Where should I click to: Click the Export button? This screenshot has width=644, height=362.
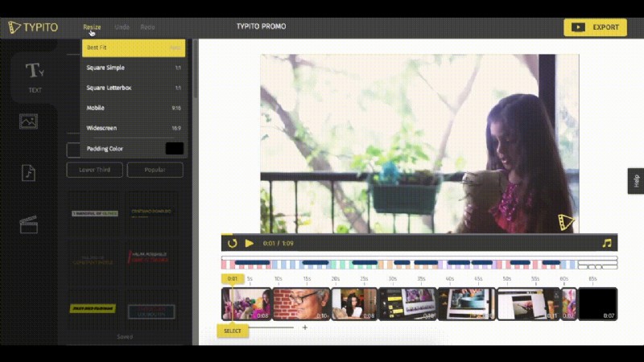[595, 27]
